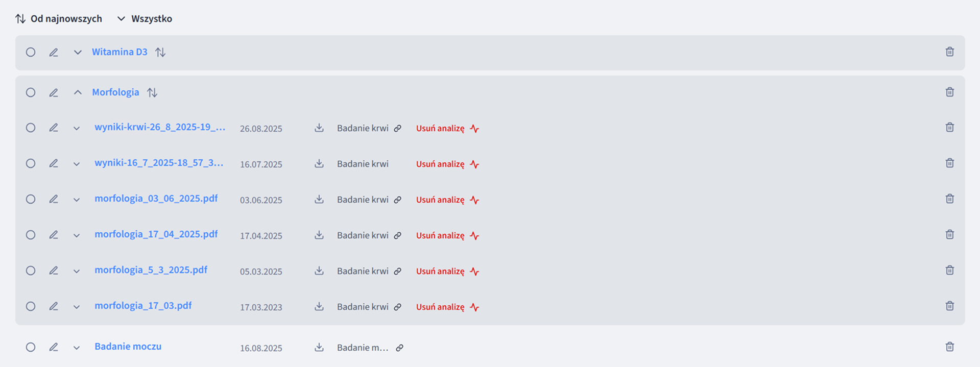
Task: Delete the morfologia_5_3_2025.pdf row
Action: [x=949, y=270]
